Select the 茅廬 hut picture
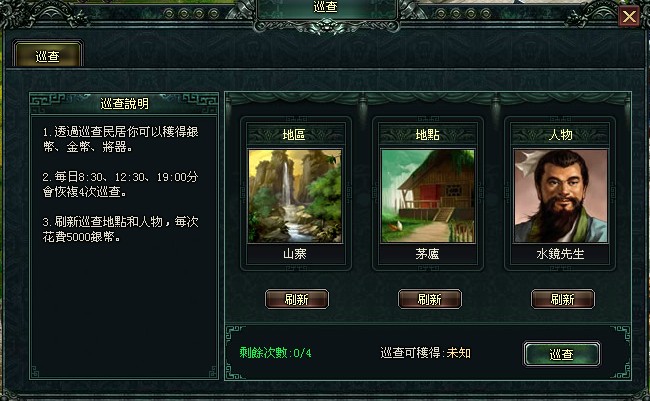 pos(427,196)
